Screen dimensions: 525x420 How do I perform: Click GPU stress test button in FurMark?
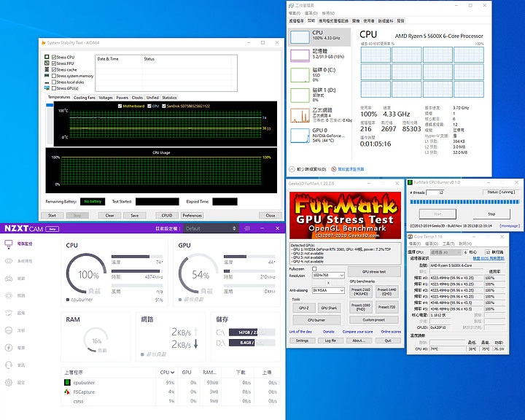tap(374, 272)
